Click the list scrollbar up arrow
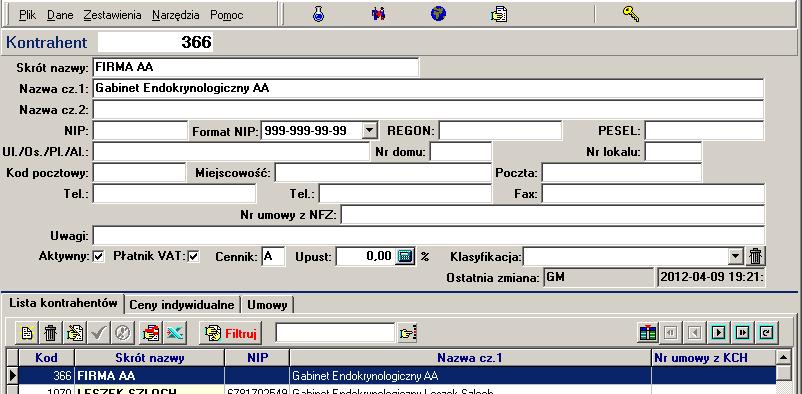 coord(784,357)
